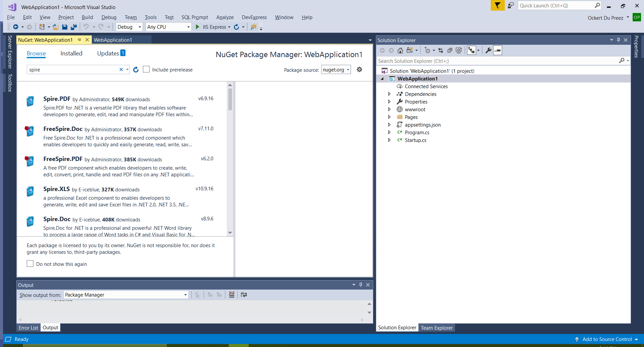Click the Quick Launch search field

pyautogui.click(x=560, y=5)
